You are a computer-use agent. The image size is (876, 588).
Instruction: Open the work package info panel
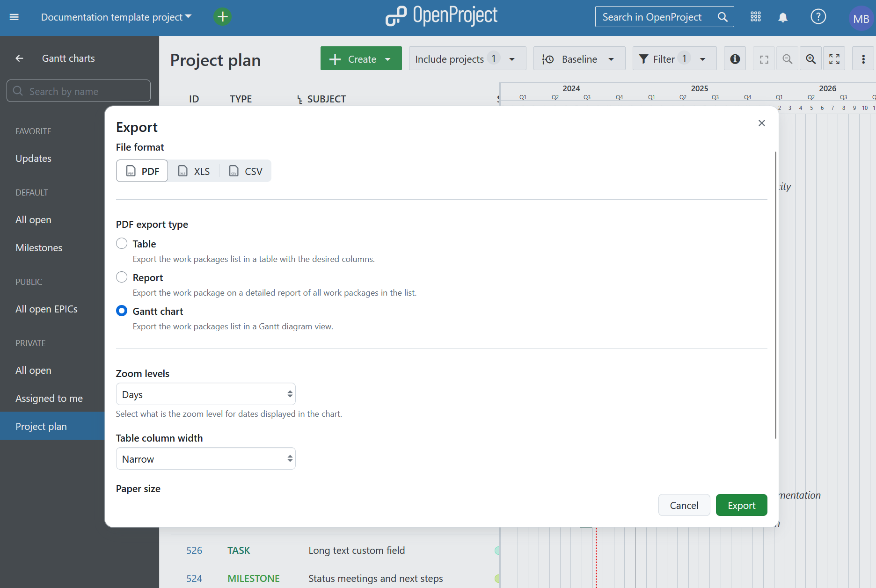pyautogui.click(x=735, y=59)
